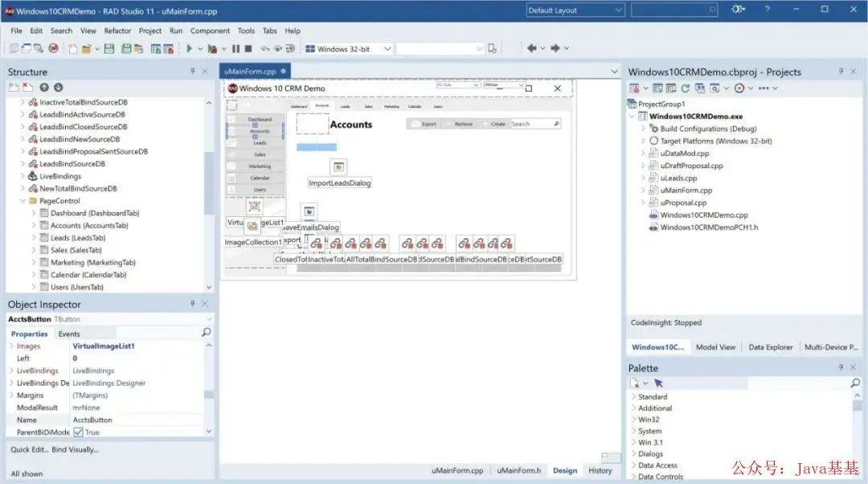
Task: Select Build Configurations (Debug) node
Action: coord(708,129)
